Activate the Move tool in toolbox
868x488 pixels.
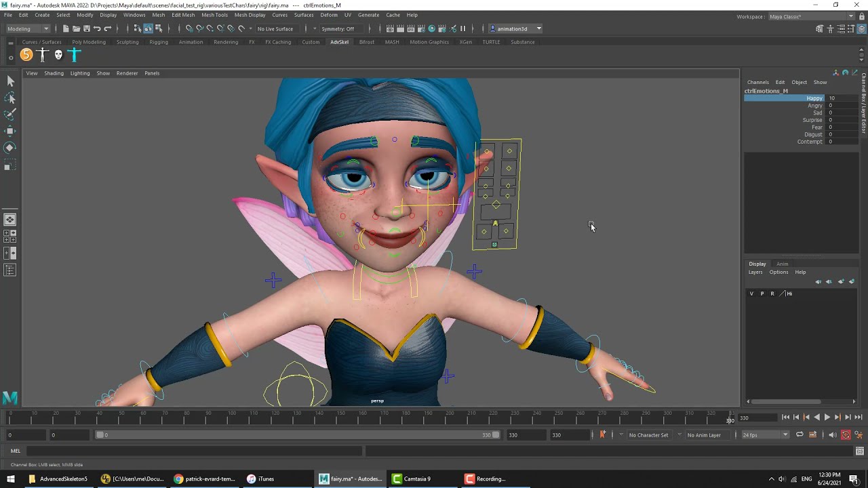pyautogui.click(x=10, y=131)
